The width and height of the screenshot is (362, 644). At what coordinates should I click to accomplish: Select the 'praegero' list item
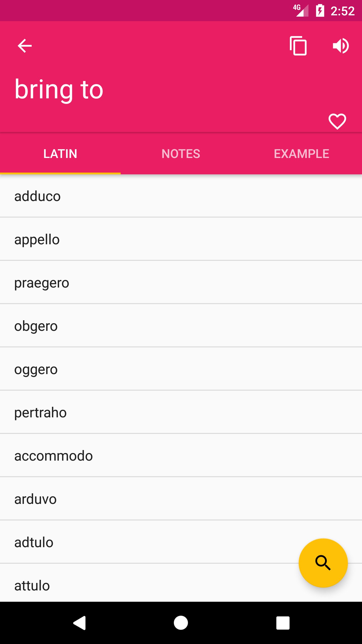coord(42,283)
